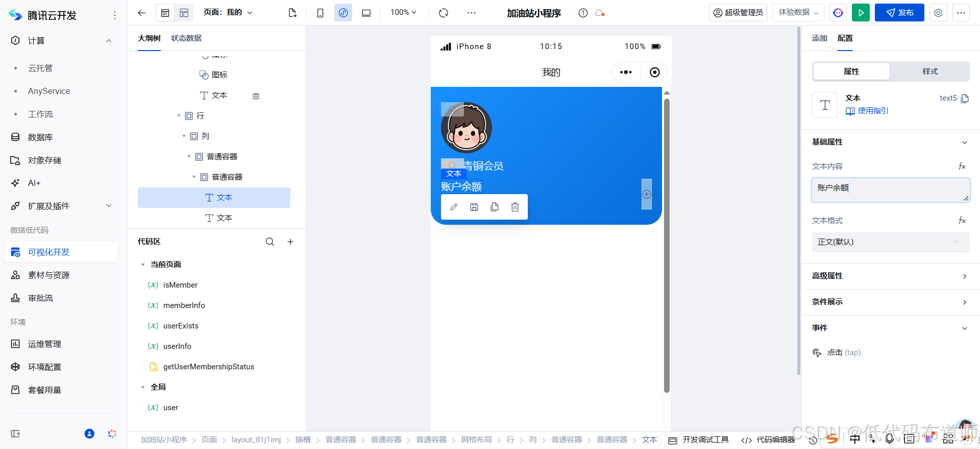Copy the text5 component id

point(965,99)
